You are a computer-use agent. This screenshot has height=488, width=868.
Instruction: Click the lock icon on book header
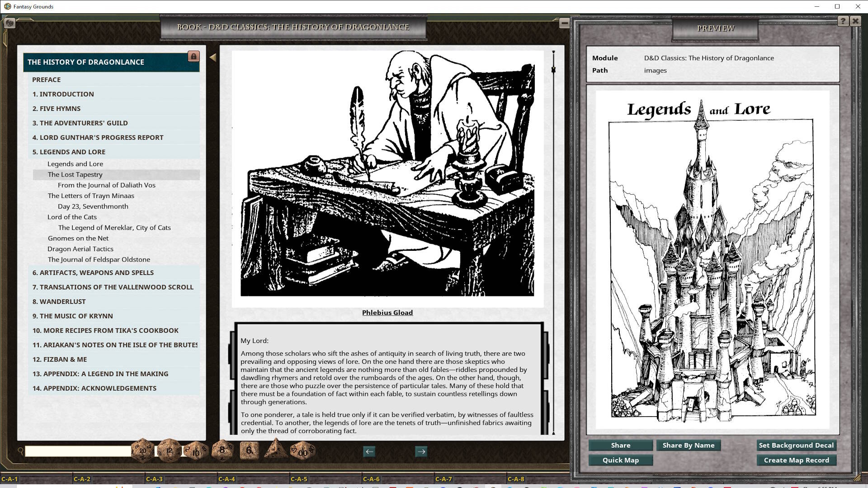pos(193,56)
